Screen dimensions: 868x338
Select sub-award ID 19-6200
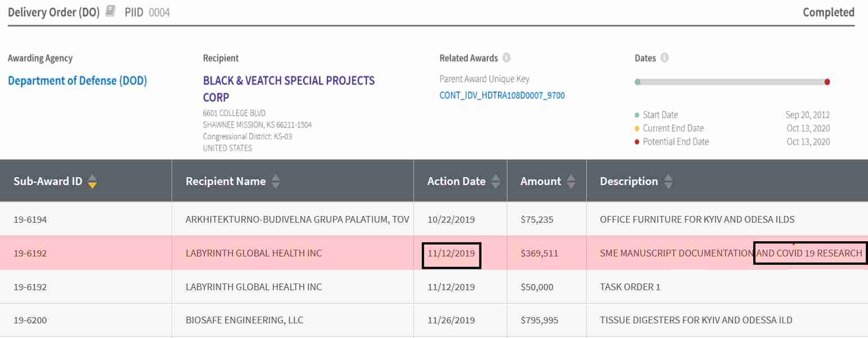pos(30,321)
